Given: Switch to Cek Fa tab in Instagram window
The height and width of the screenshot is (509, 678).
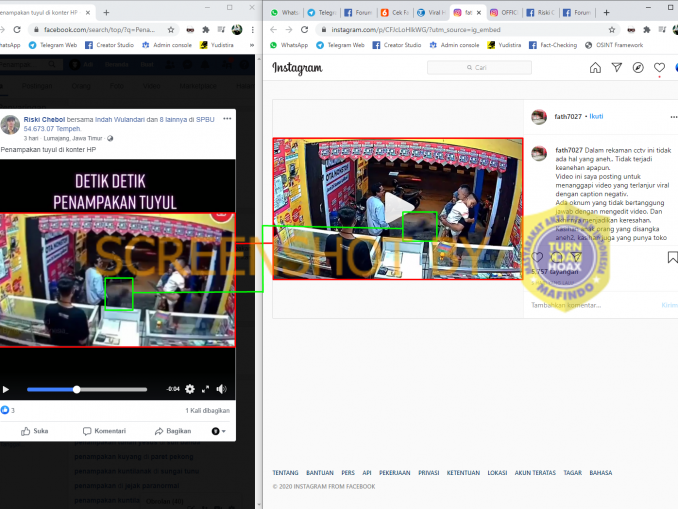Looking at the screenshot, I should [x=395, y=13].
